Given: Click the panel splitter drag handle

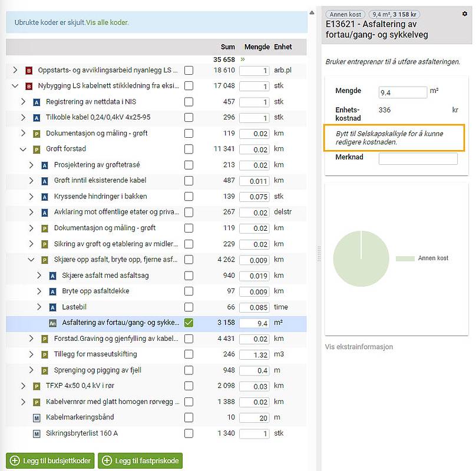Looking at the screenshot, I should [319, 254].
